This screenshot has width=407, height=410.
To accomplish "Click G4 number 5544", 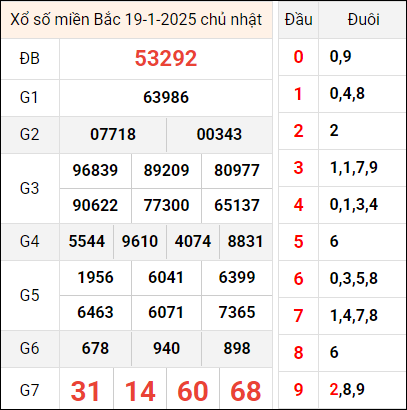I will [x=87, y=241].
